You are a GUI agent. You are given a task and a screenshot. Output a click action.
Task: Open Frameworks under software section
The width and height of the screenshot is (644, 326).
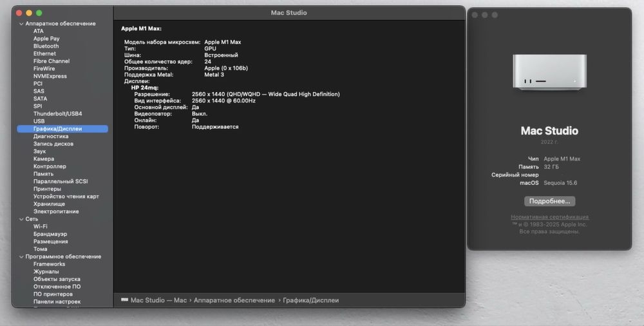pyautogui.click(x=50, y=264)
